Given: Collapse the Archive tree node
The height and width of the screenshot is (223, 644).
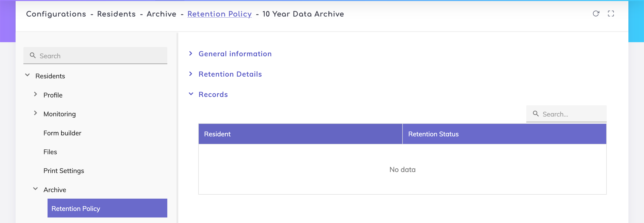Looking at the screenshot, I should 35,189.
